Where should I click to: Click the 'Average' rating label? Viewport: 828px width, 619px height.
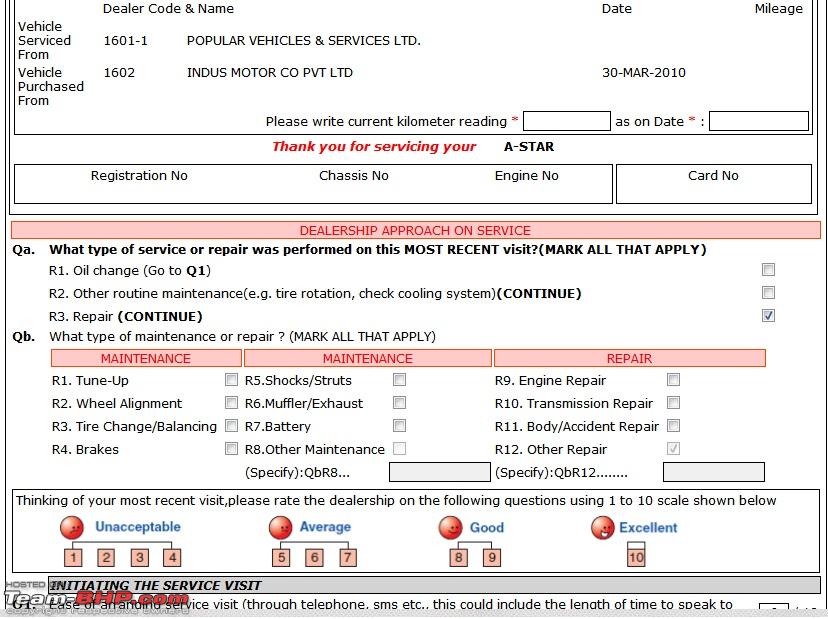[325, 527]
